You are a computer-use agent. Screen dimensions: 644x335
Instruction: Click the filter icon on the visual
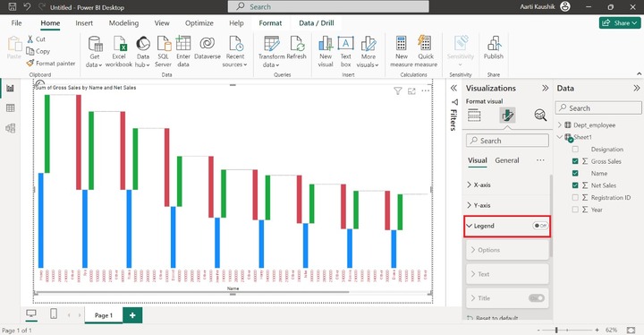tap(397, 91)
